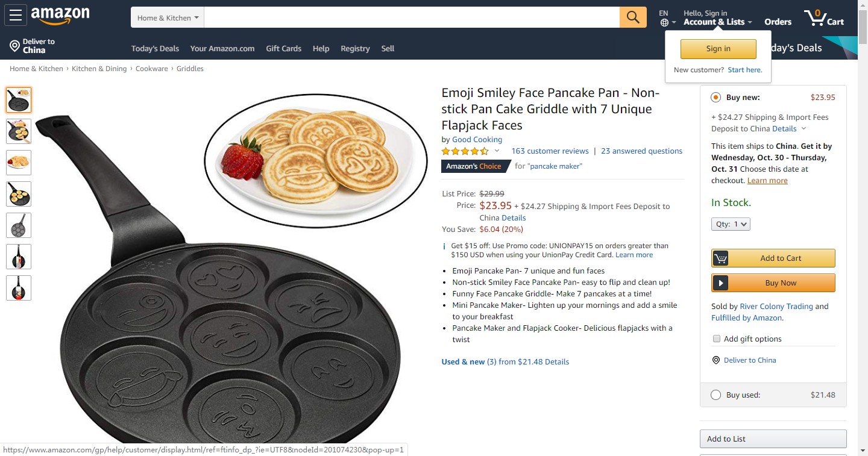
Task: Click the yellow Sign in button
Action: (718, 49)
